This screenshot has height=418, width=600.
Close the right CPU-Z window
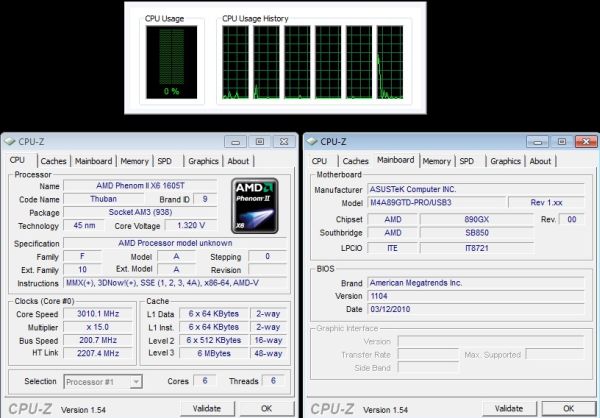[x=586, y=142]
